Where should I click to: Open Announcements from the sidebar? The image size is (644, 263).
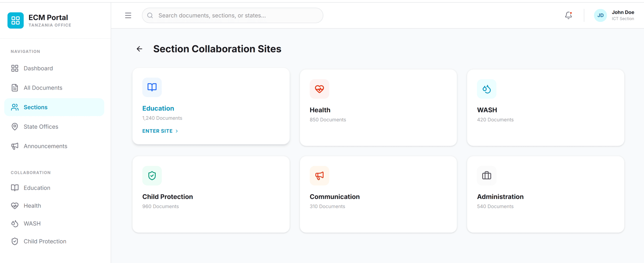(x=45, y=146)
